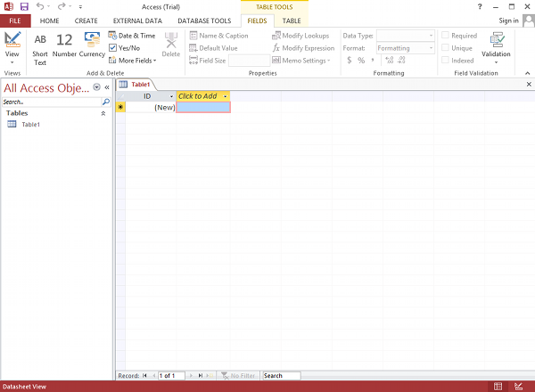
Task: Open the All Access Objects menu arrow
Action: (x=97, y=87)
